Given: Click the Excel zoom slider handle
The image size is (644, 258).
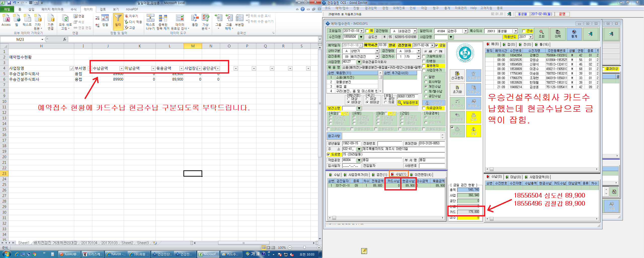Looking at the screenshot, I should coord(304,248).
